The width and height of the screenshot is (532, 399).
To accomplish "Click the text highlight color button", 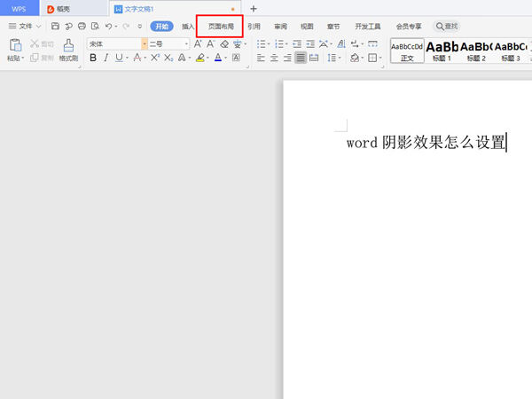I will 200,58.
